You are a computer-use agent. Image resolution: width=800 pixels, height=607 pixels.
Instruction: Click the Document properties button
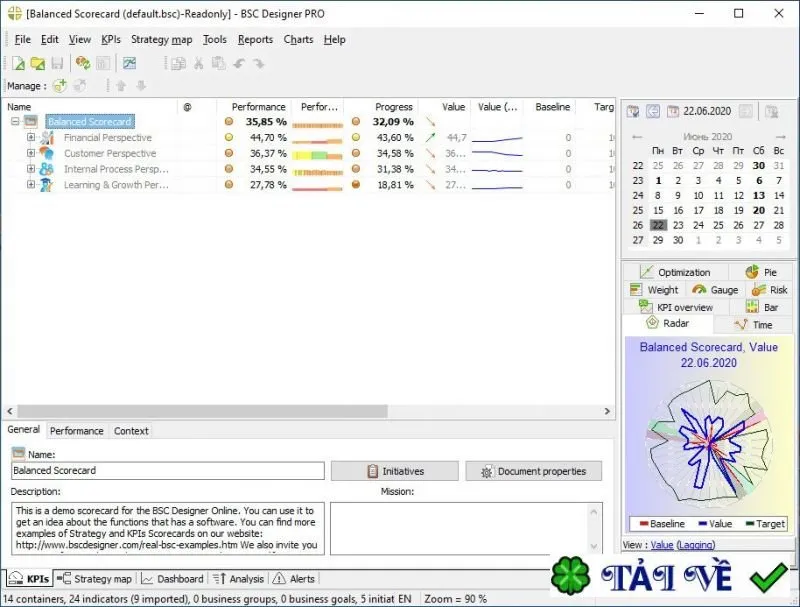coord(533,471)
